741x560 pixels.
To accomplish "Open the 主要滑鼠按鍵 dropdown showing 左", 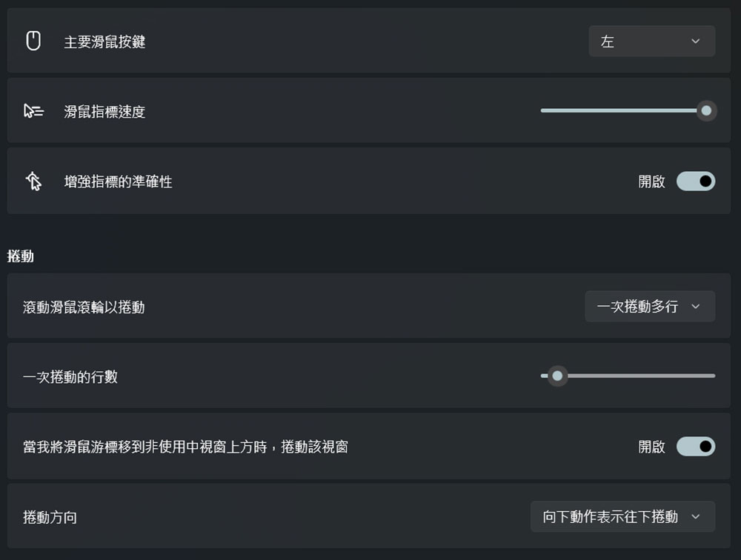I will coord(651,41).
